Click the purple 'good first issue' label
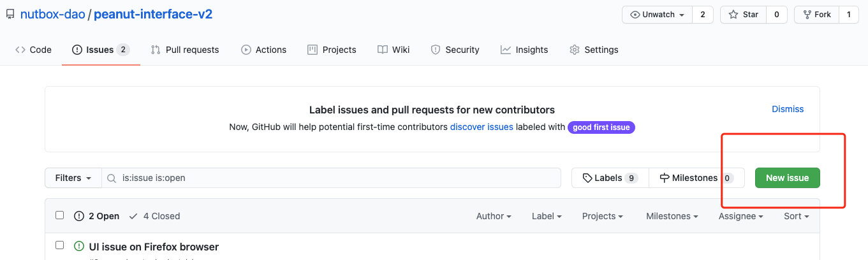 click(x=601, y=127)
